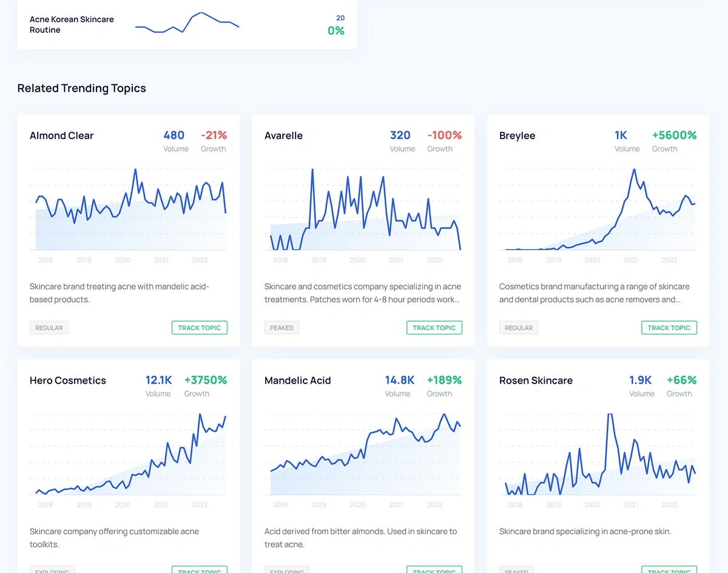Screen dimensions: 728x573
Task: View the Rosen Skincare trend chart
Action: [x=598, y=454]
